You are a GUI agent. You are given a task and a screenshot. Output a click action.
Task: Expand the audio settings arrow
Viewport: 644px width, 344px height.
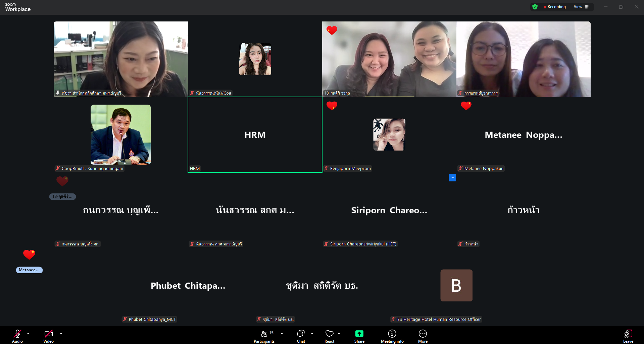[x=28, y=334]
